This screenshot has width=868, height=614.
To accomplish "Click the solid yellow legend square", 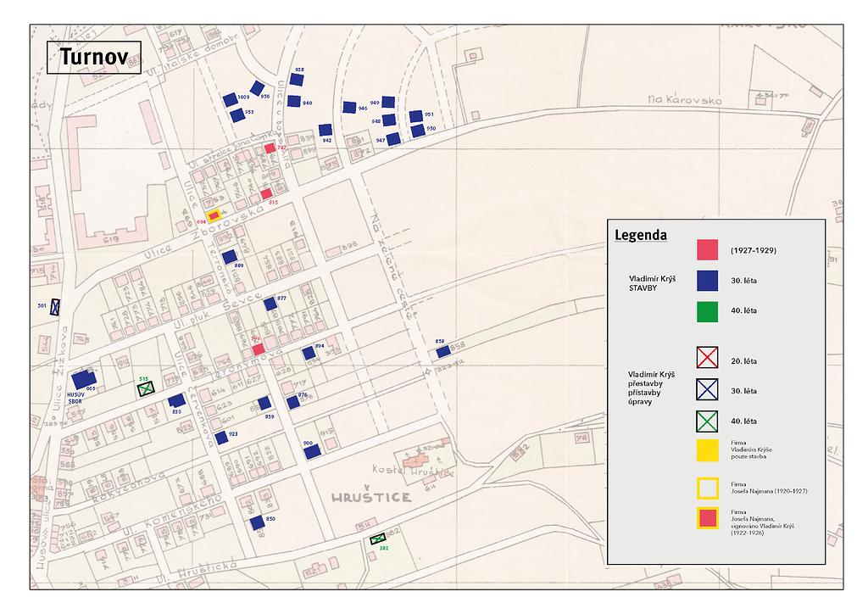I will (707, 450).
